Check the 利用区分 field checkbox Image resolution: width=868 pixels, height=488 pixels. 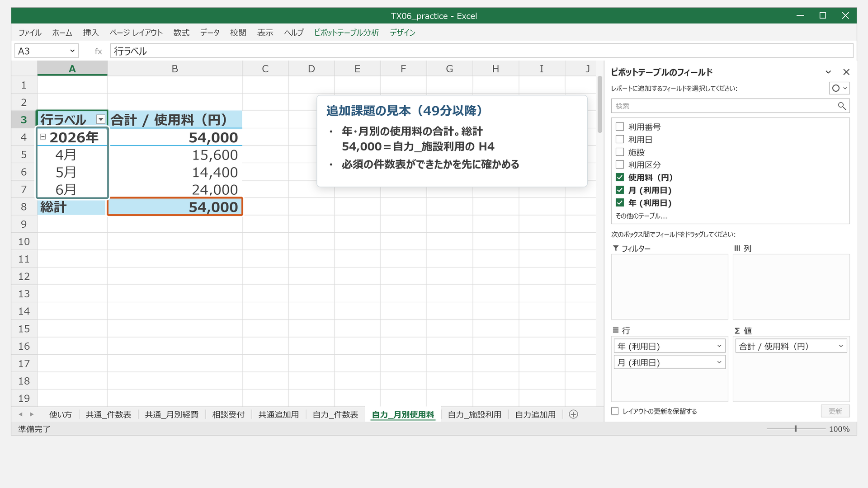(x=620, y=165)
